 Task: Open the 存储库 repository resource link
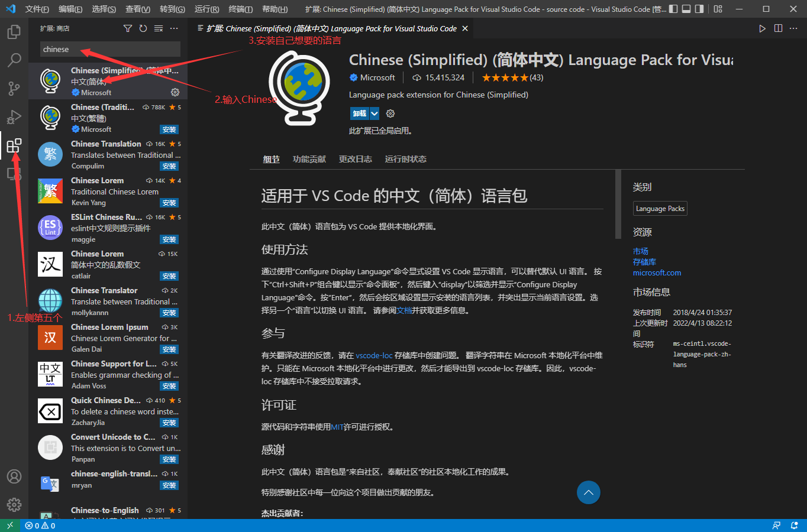pos(644,262)
